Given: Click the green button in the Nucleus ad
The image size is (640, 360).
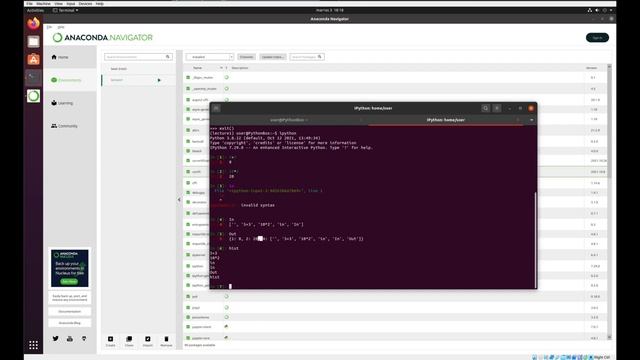Looking at the screenshot, I should pos(69,281).
